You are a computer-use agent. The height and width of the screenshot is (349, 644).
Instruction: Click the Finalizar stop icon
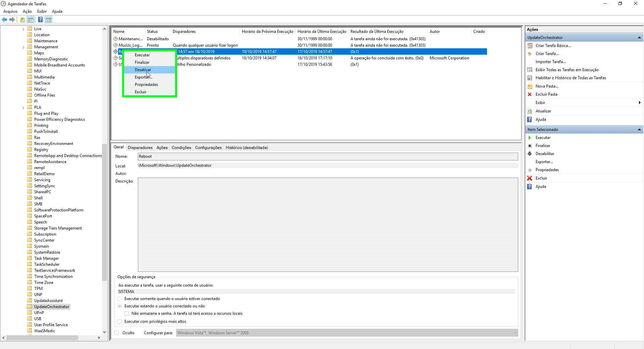(530, 146)
